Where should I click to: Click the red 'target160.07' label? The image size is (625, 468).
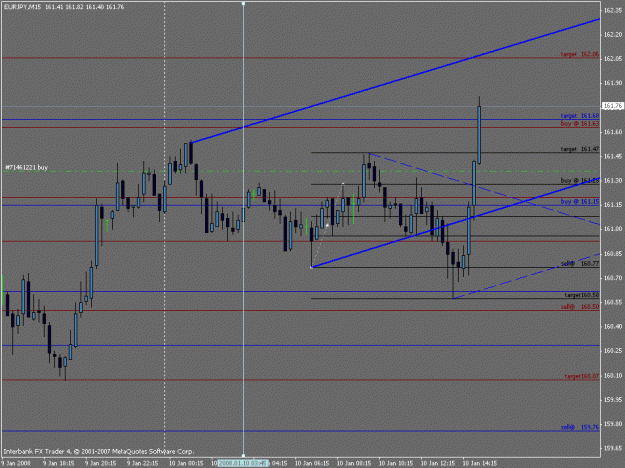point(582,376)
